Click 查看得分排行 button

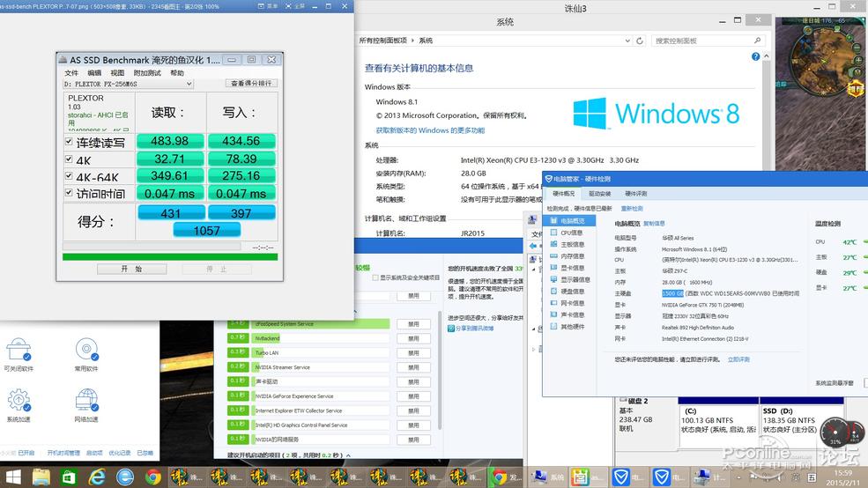coord(251,83)
